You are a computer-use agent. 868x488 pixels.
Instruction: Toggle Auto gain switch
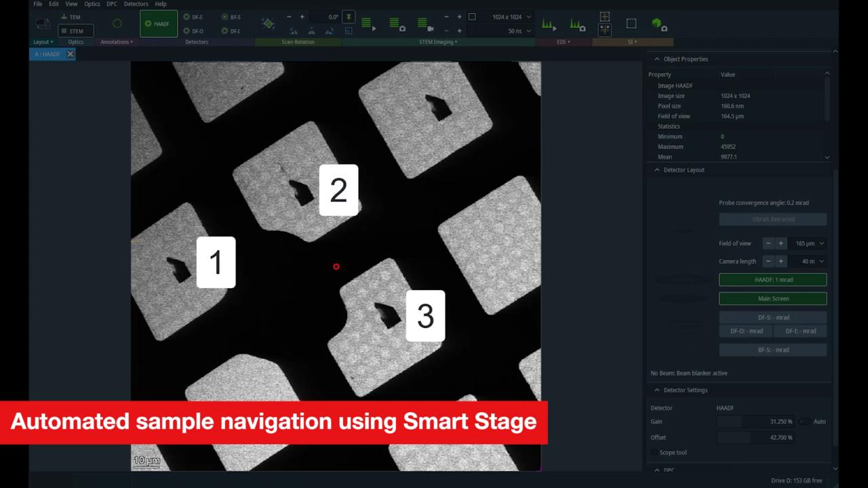point(804,422)
